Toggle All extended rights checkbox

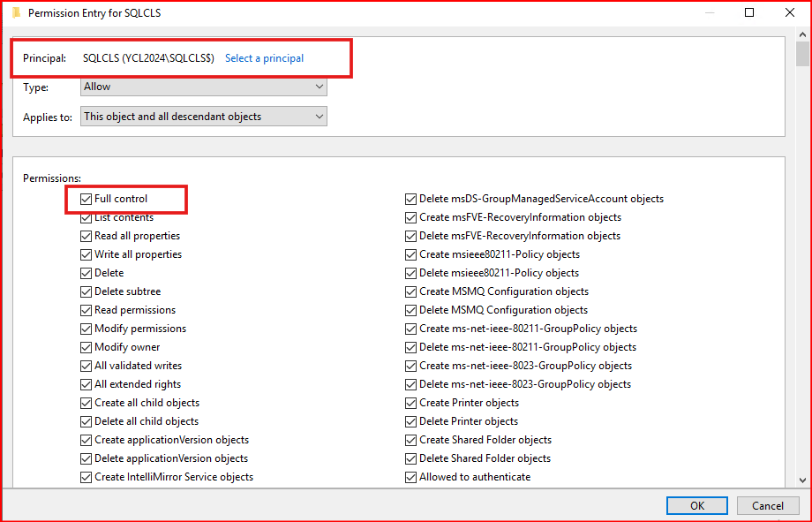tap(86, 384)
